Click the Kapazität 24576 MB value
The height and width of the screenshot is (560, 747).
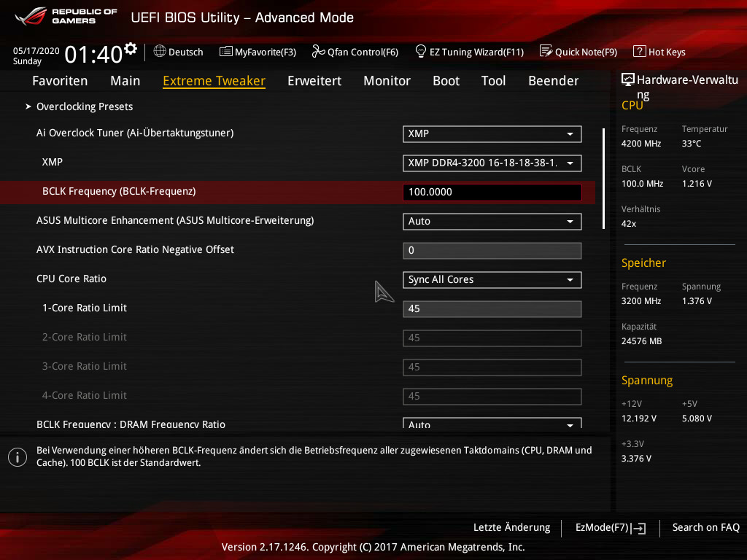(x=641, y=341)
